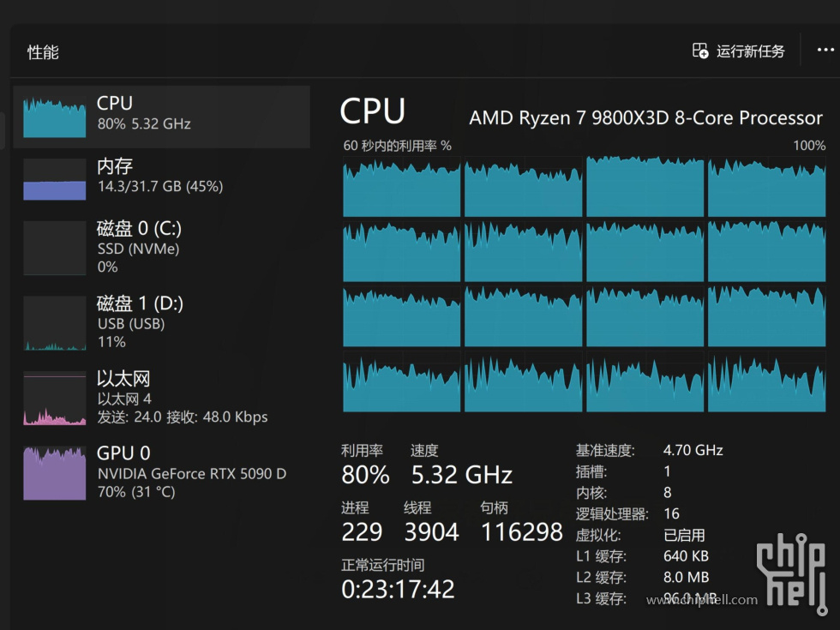Click the 内核: label
The image size is (840, 630).
(x=591, y=493)
